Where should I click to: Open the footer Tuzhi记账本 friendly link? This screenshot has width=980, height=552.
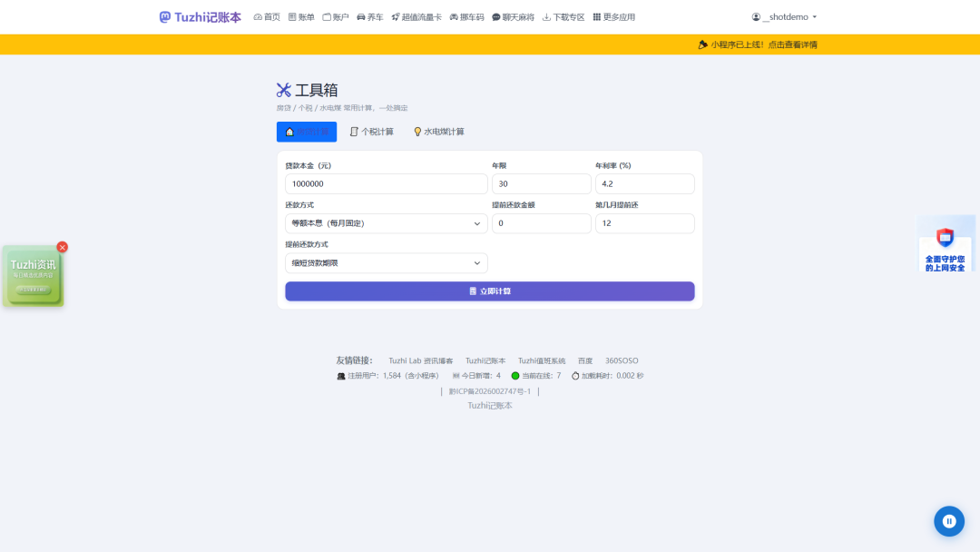point(485,360)
